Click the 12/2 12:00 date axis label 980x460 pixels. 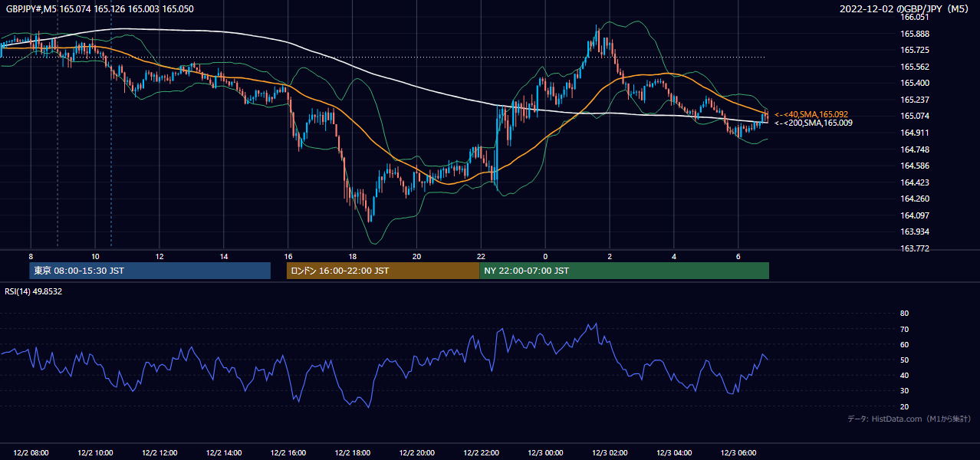tap(159, 452)
